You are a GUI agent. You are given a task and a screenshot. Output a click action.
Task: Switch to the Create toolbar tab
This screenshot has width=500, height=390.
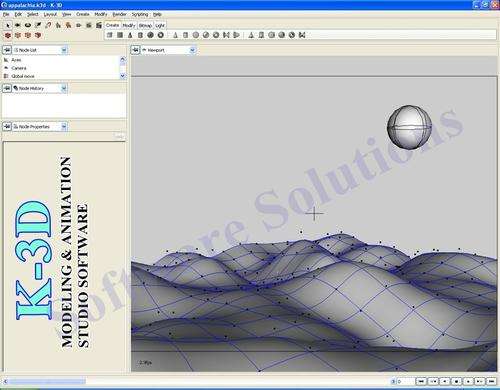point(113,25)
